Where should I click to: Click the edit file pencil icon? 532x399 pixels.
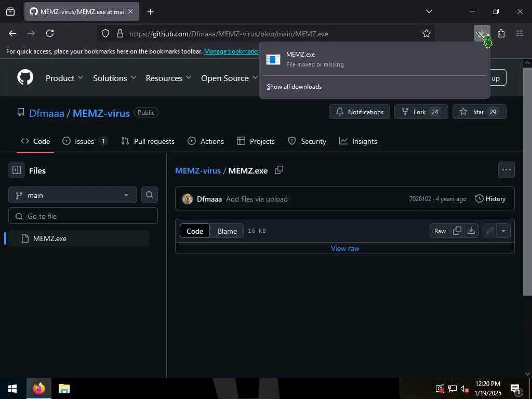[489, 231]
